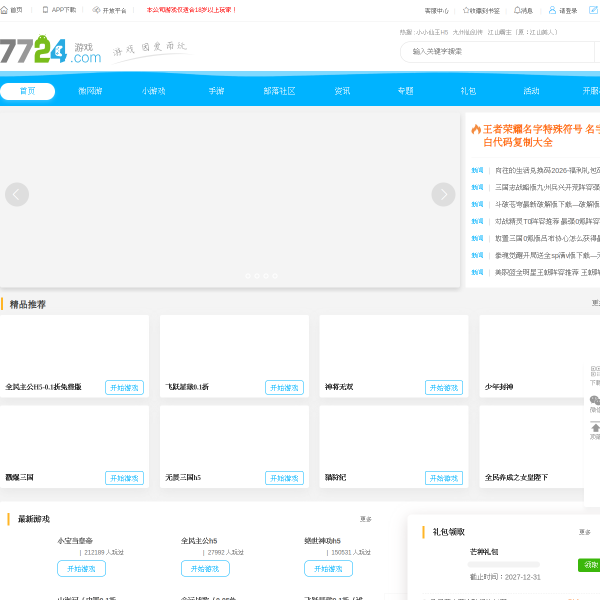This screenshot has width=600, height=600.
Task: Open the 三国志战略版九州 news row
Action: point(547,187)
